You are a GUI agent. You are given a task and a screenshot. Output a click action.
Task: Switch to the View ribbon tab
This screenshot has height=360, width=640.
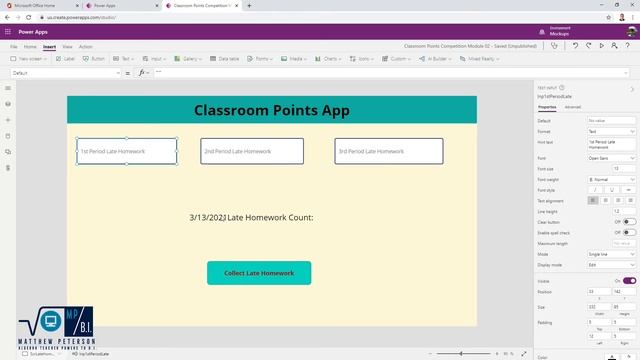[67, 47]
